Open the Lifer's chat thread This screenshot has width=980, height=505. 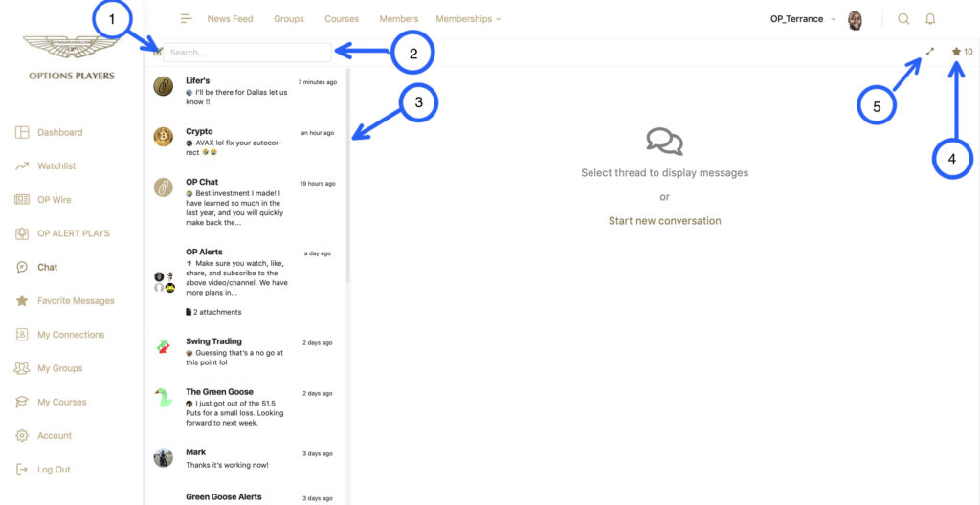pos(246,92)
